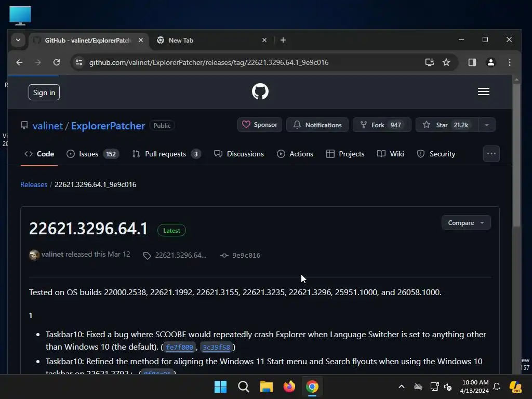Viewport: 532px width, 399px height.
Task: Open the Compare dropdown
Action: pyautogui.click(x=466, y=222)
